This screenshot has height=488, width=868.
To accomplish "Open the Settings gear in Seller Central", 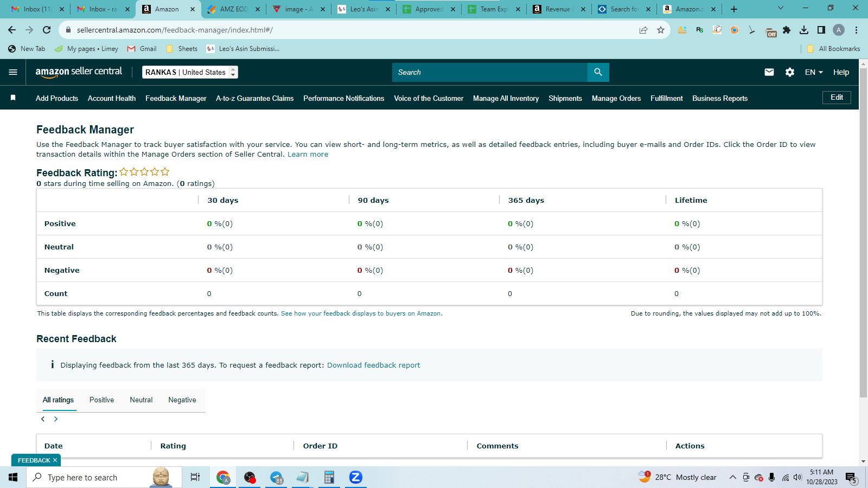I will tap(790, 72).
